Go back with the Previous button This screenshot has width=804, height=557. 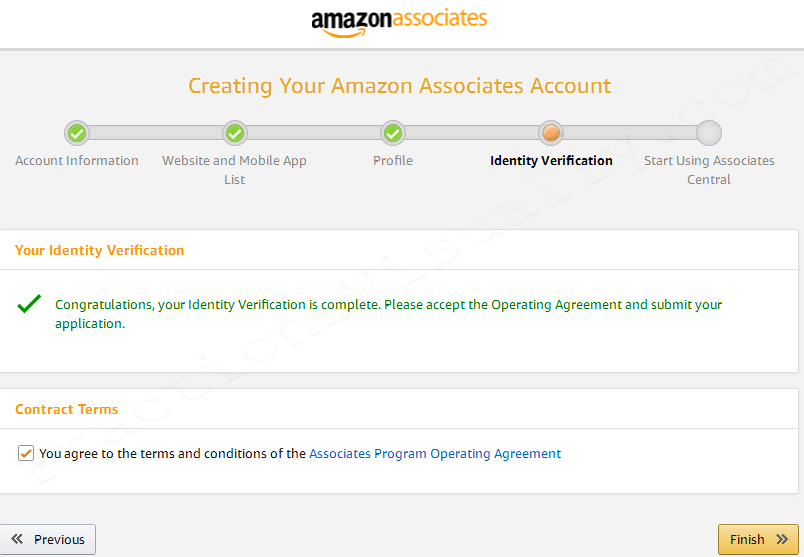48,540
